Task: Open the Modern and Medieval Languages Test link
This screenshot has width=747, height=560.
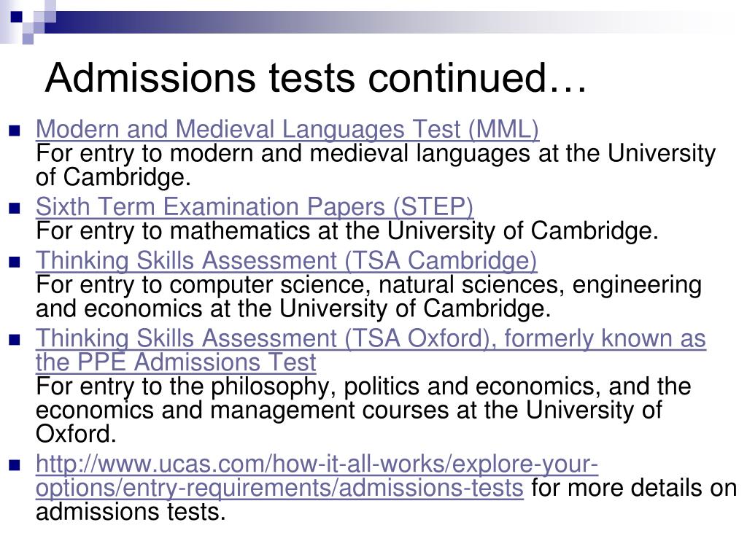Action: 287,129
